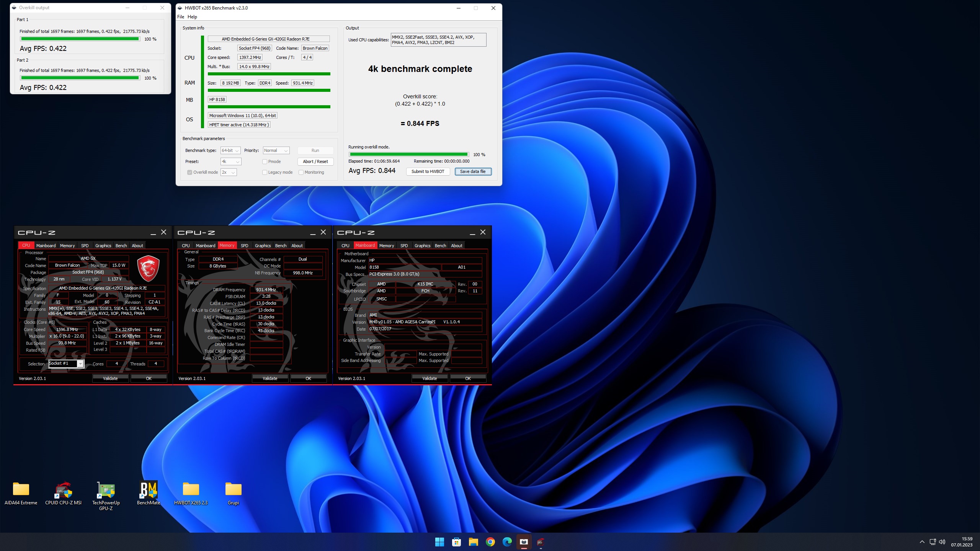Open Grupi desktop folder
980x551 pixels.
coord(233,494)
